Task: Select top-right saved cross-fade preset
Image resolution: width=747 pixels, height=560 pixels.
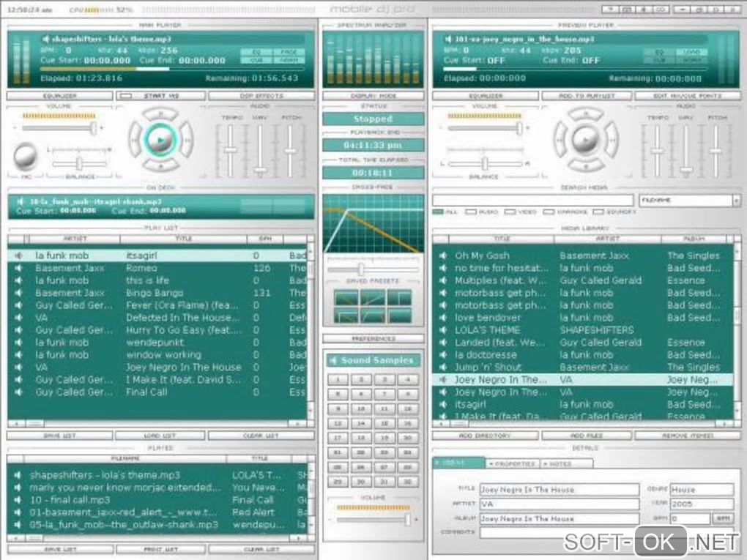Action: (399, 298)
